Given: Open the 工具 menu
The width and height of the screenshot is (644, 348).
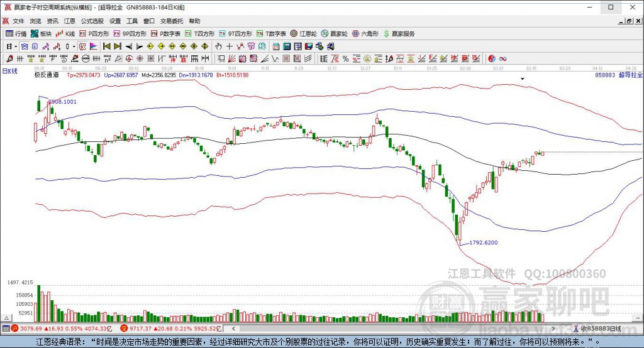Looking at the screenshot, I should coord(132,21).
